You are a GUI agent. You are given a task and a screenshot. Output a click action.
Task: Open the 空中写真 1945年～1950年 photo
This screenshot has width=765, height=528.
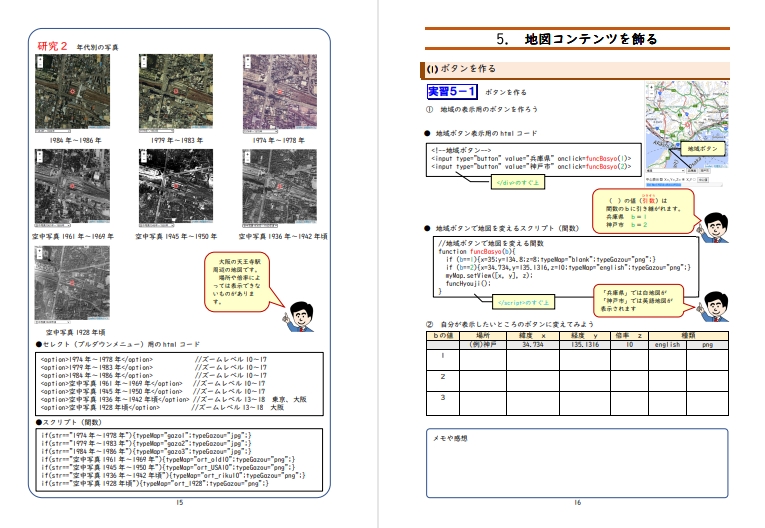176,188
